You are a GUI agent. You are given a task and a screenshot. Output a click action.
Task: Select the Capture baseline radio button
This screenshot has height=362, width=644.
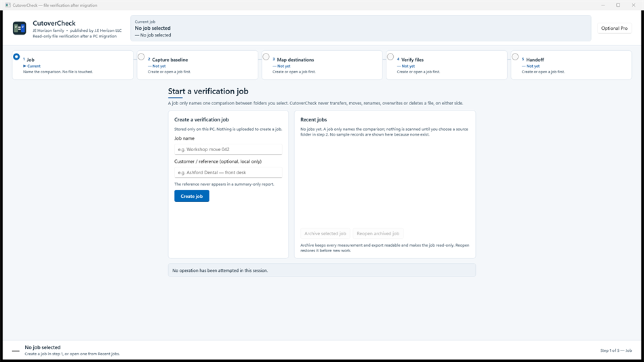click(141, 57)
